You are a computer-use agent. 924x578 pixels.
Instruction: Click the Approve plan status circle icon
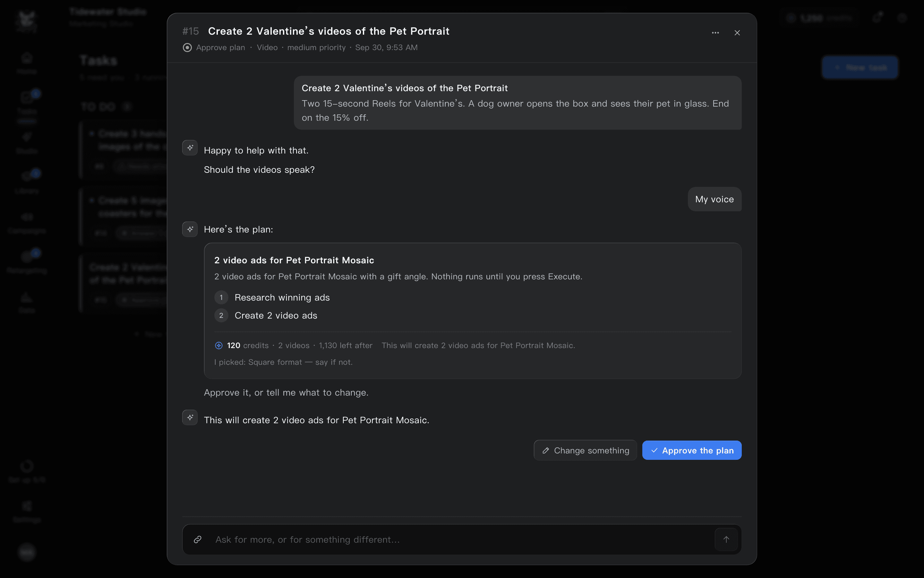tap(187, 48)
